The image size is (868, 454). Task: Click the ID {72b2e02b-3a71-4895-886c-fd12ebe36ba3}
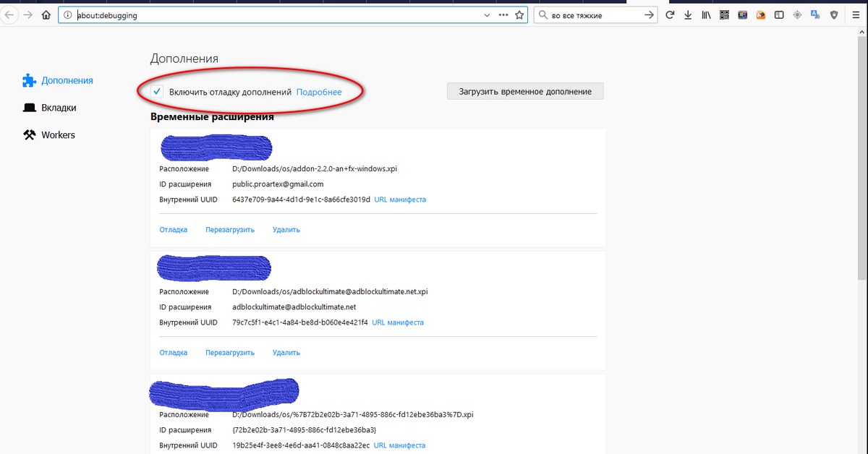click(x=305, y=430)
